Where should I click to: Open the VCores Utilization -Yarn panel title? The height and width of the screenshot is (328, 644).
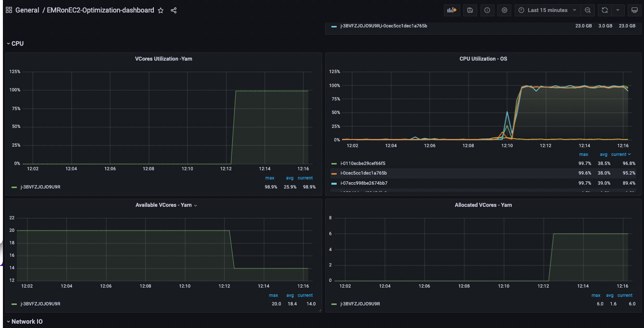point(164,59)
